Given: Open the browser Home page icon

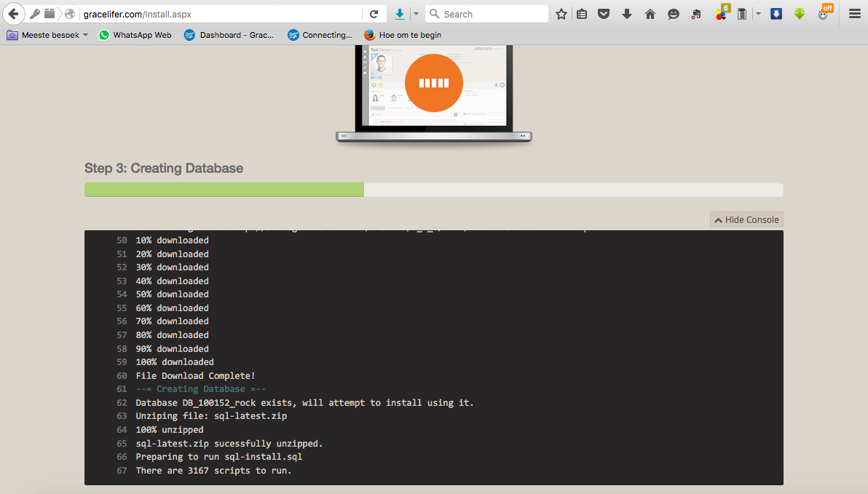Looking at the screenshot, I should point(650,13).
